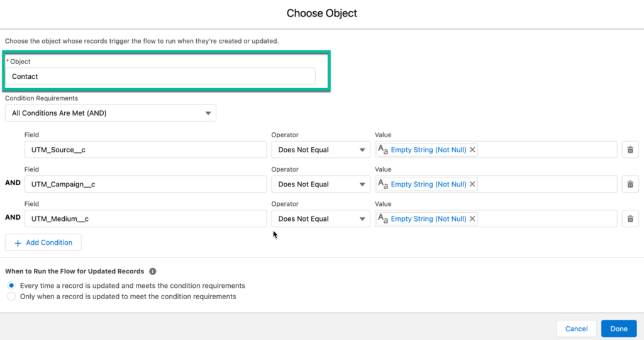Select Only when a record is updated option
Viewport: 644px width, 340px height.
click(11, 297)
